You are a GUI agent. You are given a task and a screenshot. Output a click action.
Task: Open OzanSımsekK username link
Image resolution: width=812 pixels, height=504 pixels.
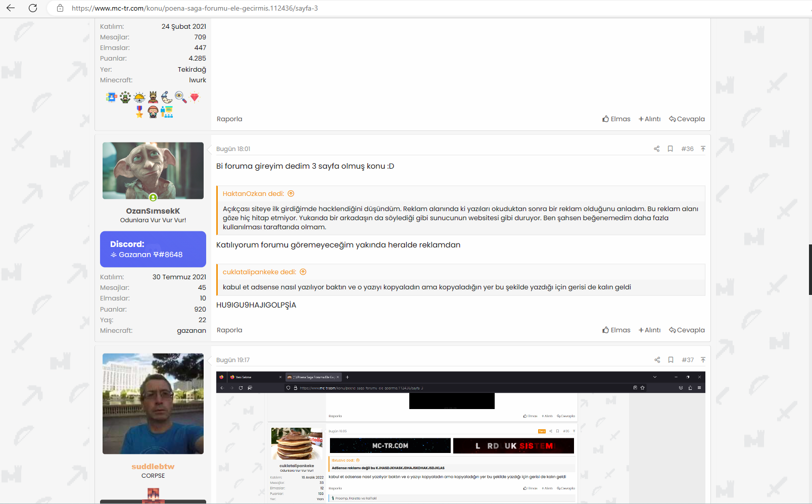[x=153, y=211]
